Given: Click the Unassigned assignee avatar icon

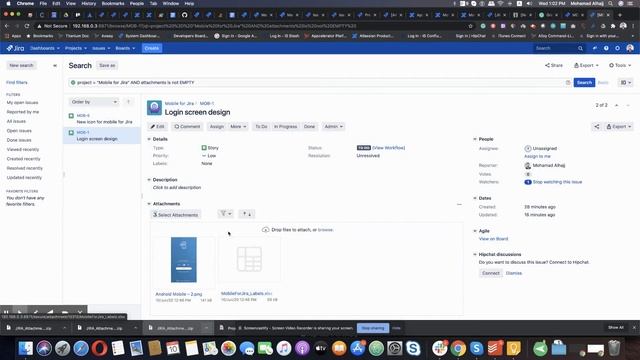Looking at the screenshot, I should [527, 149].
